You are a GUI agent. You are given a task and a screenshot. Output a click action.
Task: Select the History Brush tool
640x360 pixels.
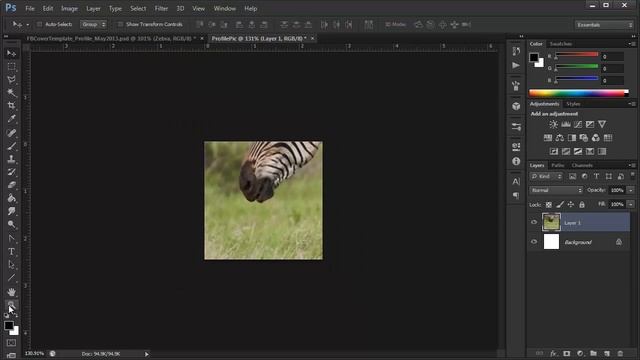11,172
